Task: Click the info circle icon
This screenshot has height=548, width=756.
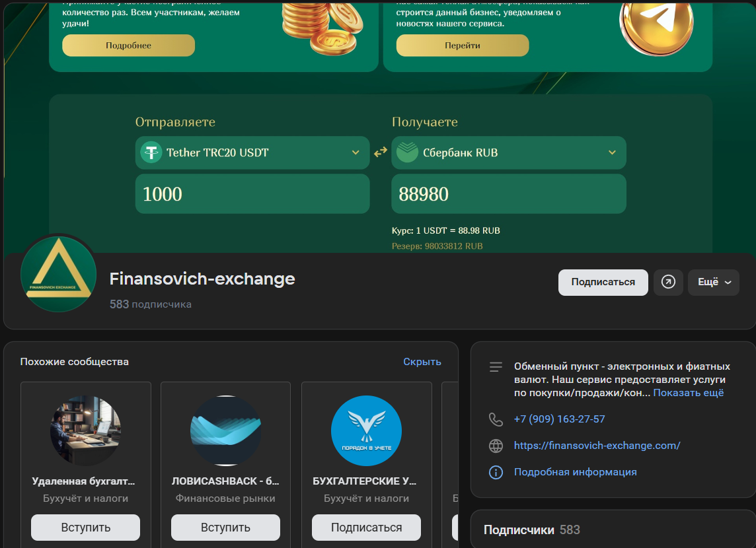Action: tap(496, 472)
